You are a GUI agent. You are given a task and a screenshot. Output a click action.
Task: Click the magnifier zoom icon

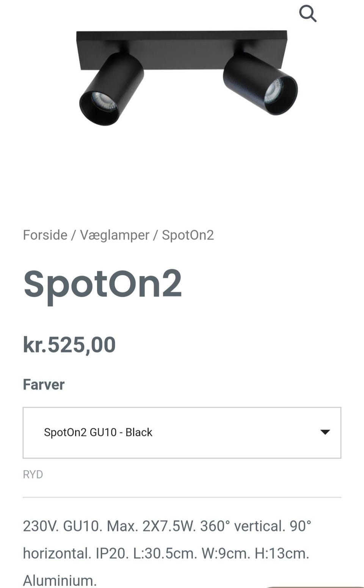coord(308,14)
